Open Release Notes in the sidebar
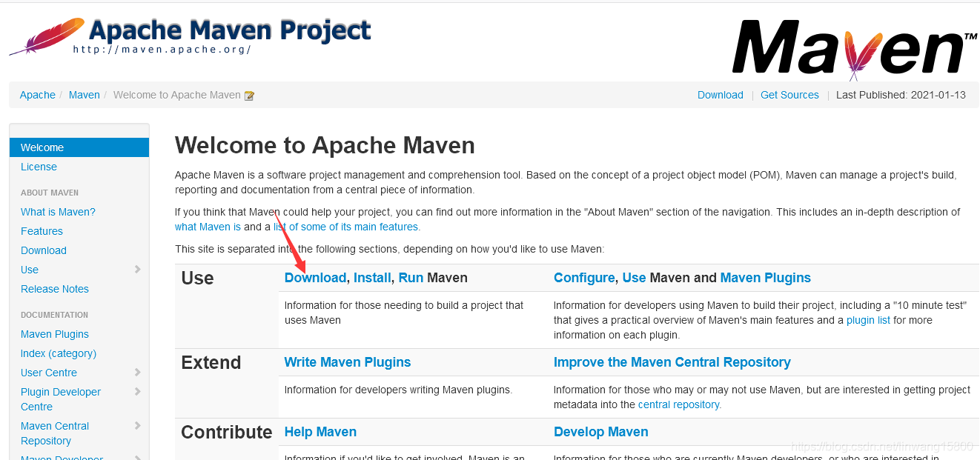The image size is (980, 460). [x=55, y=289]
